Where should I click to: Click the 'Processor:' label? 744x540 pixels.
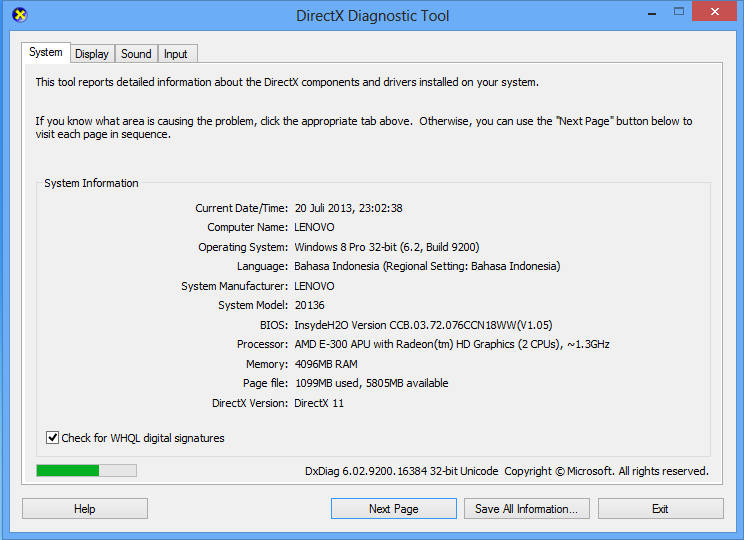pos(262,344)
